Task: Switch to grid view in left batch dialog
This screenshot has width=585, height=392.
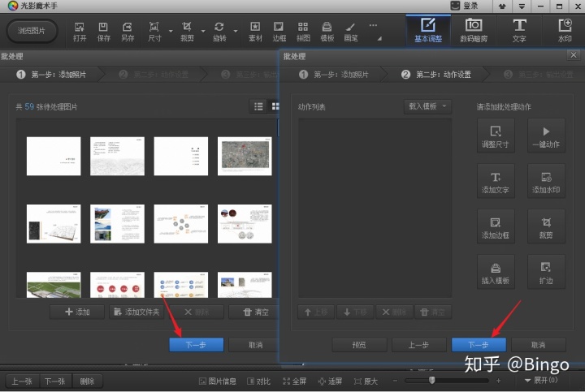Action: (x=275, y=106)
